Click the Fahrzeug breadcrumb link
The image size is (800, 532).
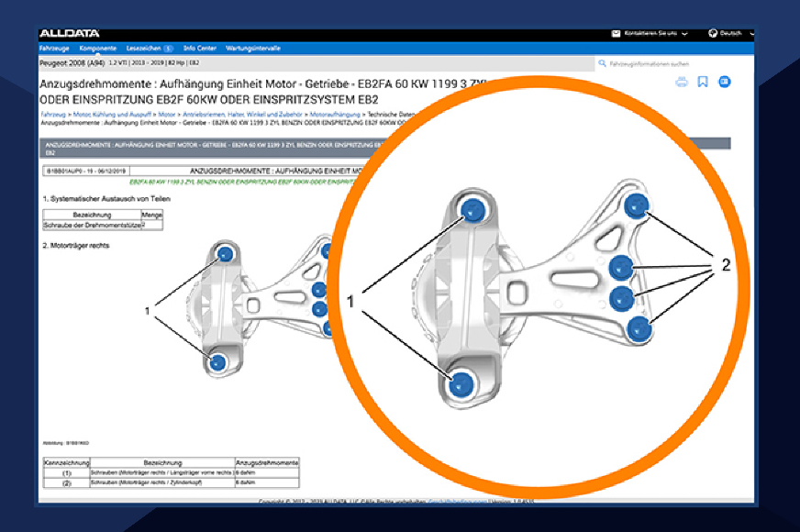[x=53, y=115]
